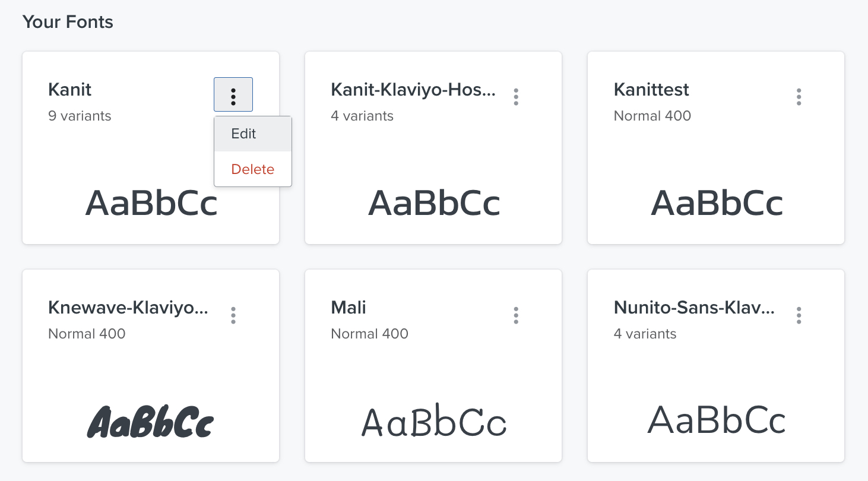868x481 pixels.
Task: Click '4 variants' under Kanit-Klaviyo-Hos
Action: 362,116
